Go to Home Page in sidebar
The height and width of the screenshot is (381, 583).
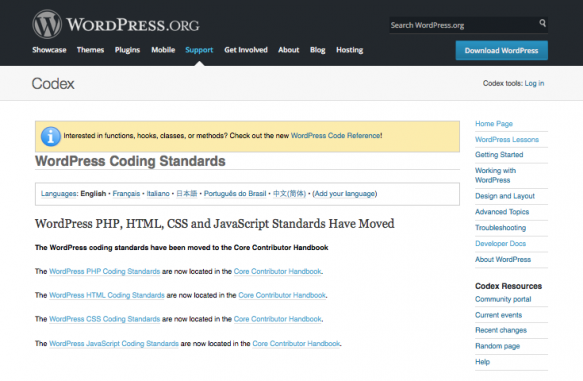[494, 124]
